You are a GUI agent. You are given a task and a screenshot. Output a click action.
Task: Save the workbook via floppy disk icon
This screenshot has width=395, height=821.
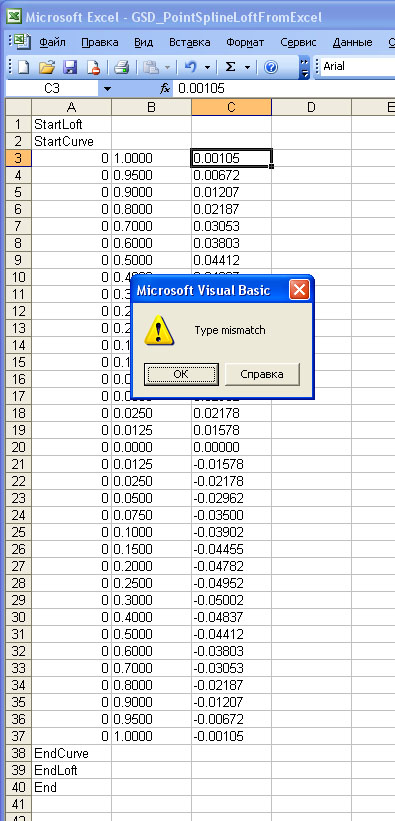click(x=70, y=66)
